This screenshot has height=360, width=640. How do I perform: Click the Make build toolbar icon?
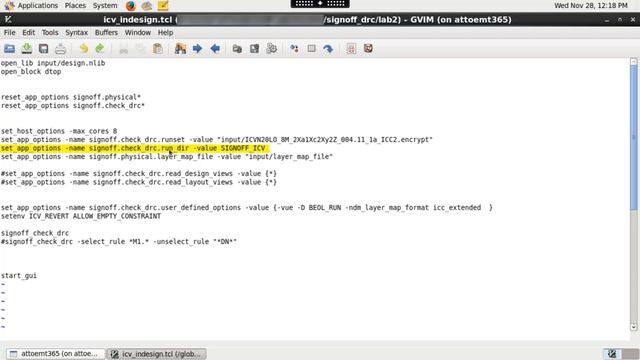(x=294, y=49)
